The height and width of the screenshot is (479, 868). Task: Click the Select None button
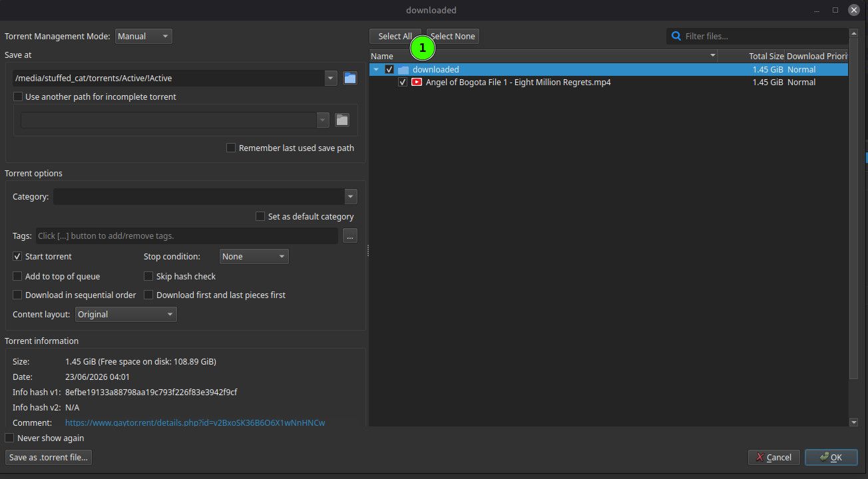pyautogui.click(x=453, y=37)
